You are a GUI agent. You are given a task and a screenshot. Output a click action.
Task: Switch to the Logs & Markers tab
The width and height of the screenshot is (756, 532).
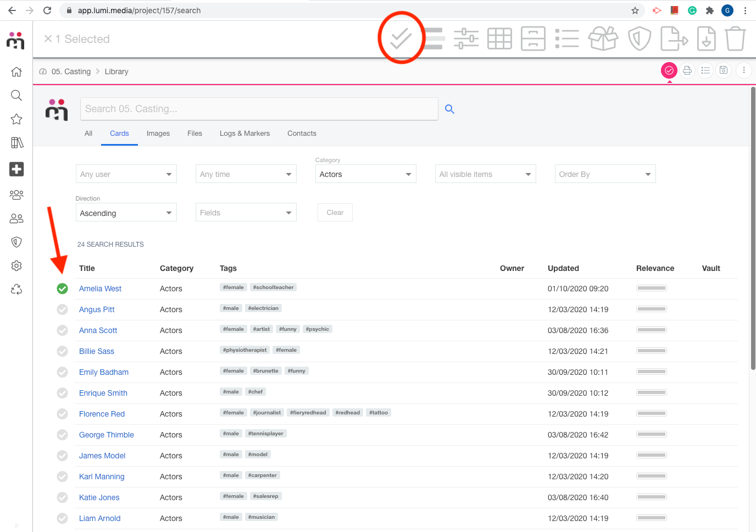[244, 134]
